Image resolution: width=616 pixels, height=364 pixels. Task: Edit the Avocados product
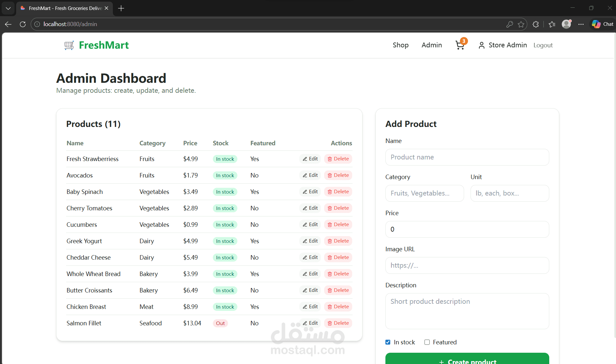click(x=310, y=175)
